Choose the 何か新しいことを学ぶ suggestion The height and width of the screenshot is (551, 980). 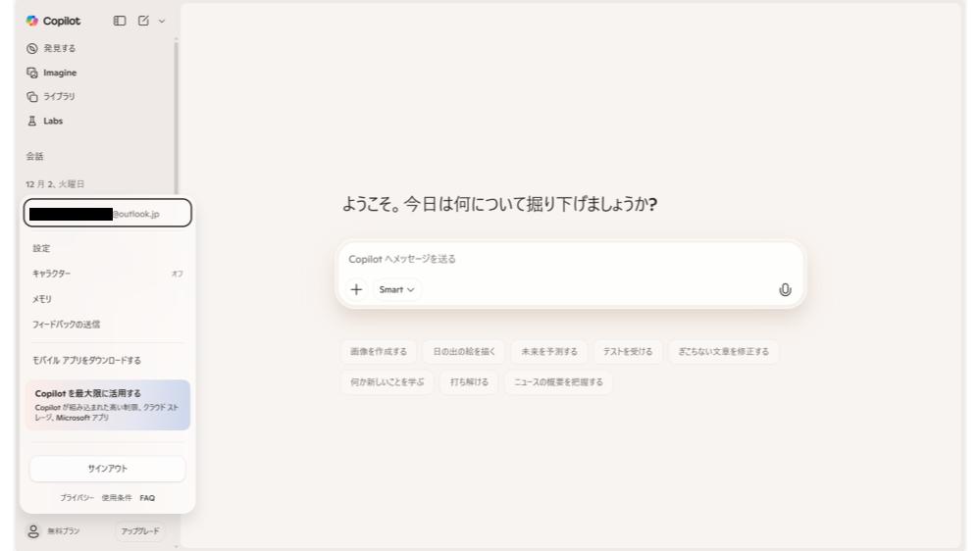pos(387,381)
